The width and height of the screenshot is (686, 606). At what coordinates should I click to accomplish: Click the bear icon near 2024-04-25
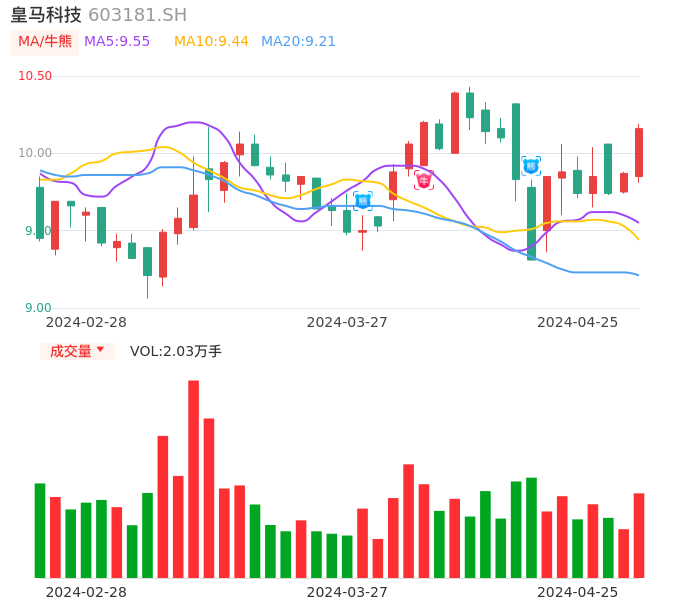coord(531,166)
